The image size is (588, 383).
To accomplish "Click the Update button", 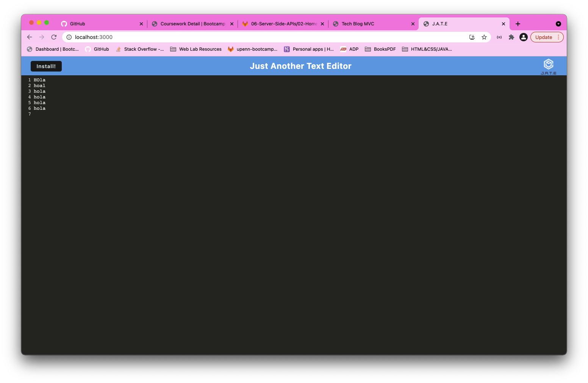I will [x=544, y=37].
